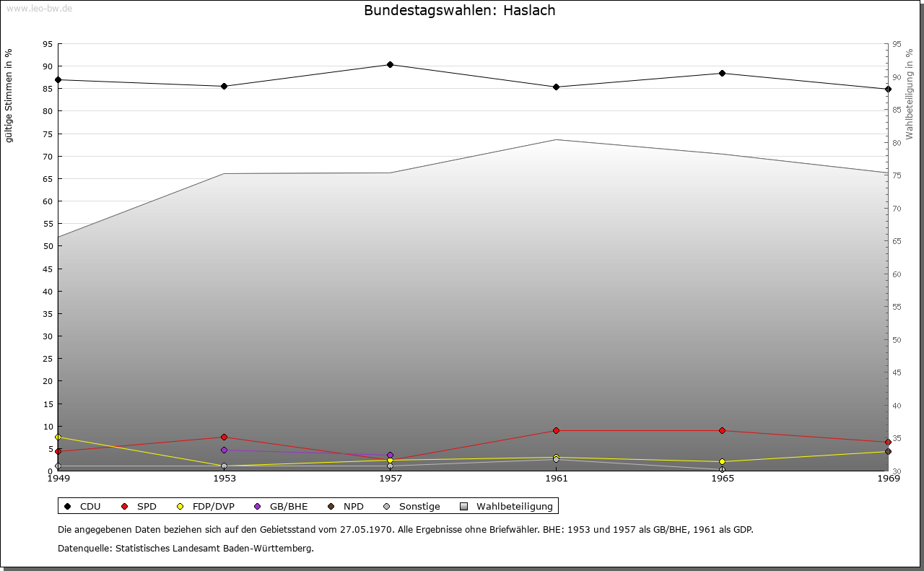Click the CDU data point for 1965
924x571 pixels.
(722, 74)
